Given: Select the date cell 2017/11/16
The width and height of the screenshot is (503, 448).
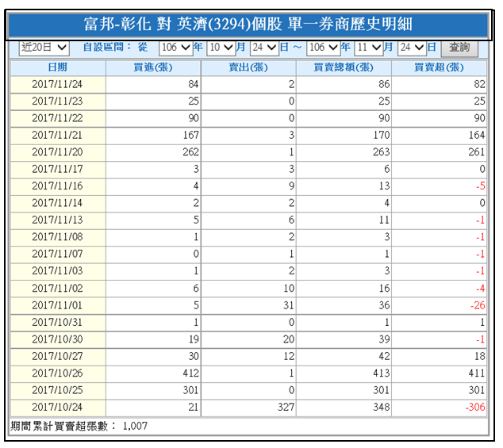Looking at the screenshot, I should click(58, 186).
